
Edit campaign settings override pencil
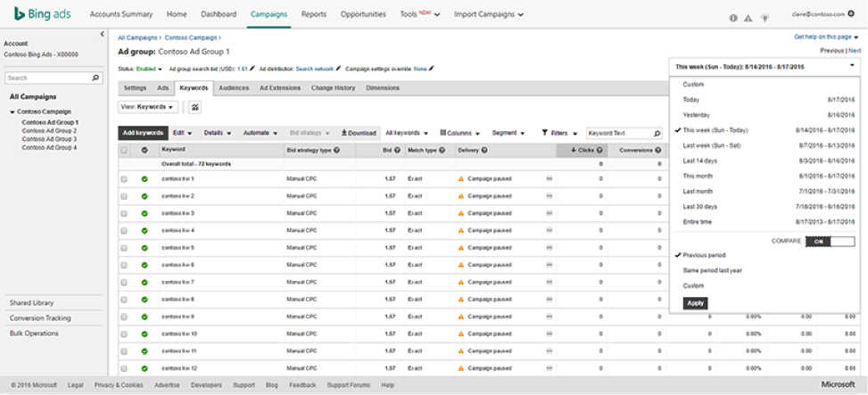coord(431,69)
